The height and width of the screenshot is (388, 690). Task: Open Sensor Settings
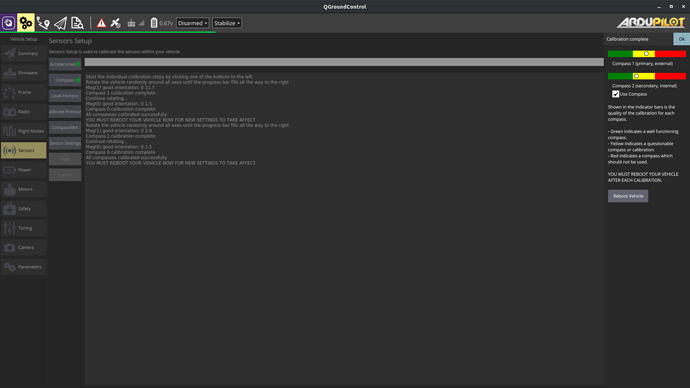pos(65,143)
